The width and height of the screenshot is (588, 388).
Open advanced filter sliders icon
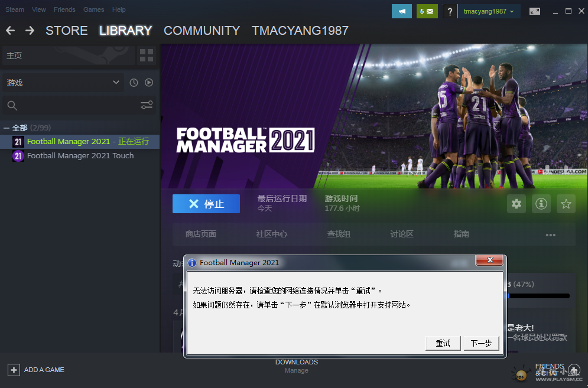pos(146,105)
